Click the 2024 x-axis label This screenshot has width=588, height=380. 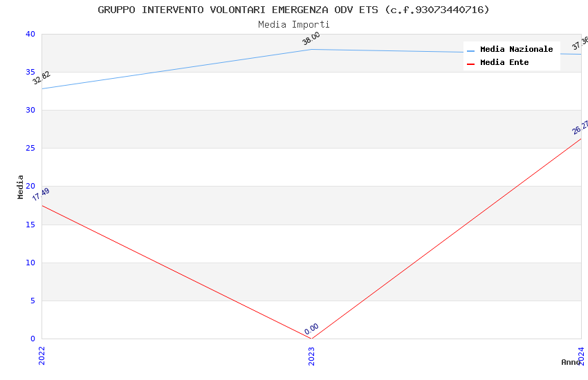click(x=581, y=356)
